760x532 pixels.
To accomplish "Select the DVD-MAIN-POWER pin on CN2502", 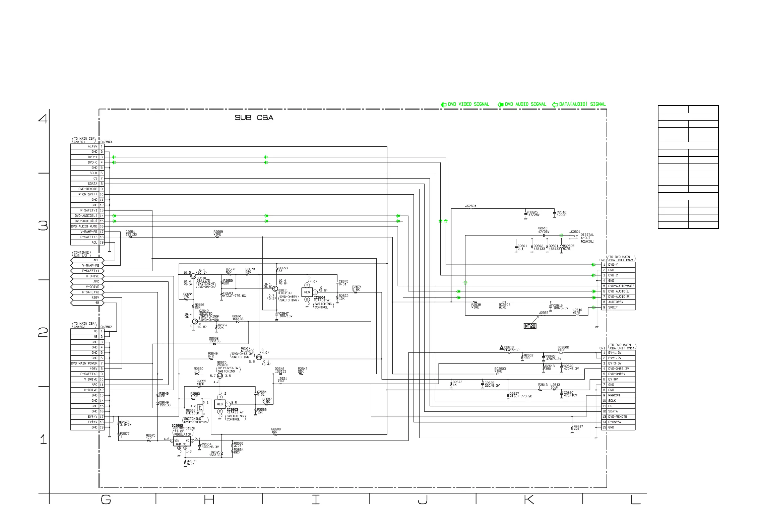I will pyautogui.click(x=84, y=363).
